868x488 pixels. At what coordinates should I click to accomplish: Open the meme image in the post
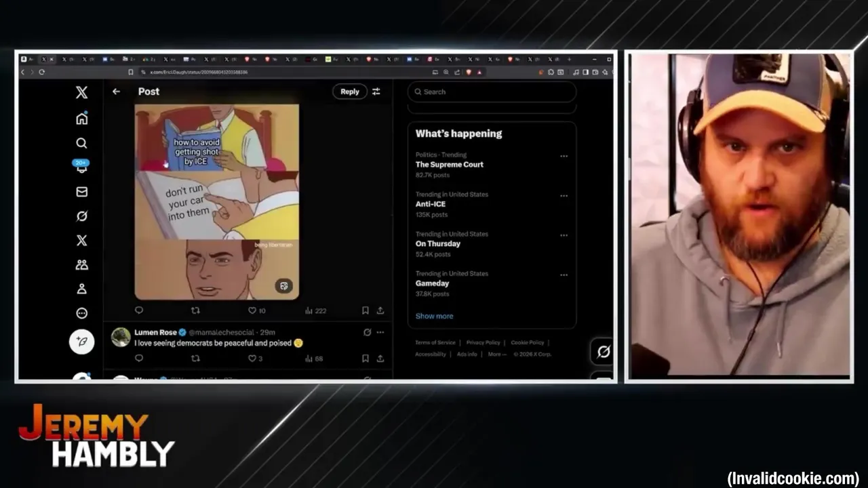[217, 202]
